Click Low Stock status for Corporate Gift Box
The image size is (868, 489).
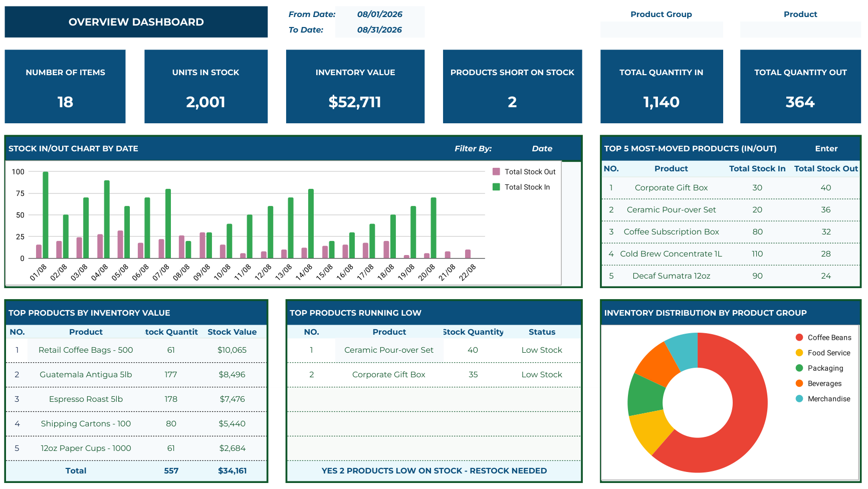pyautogui.click(x=542, y=375)
